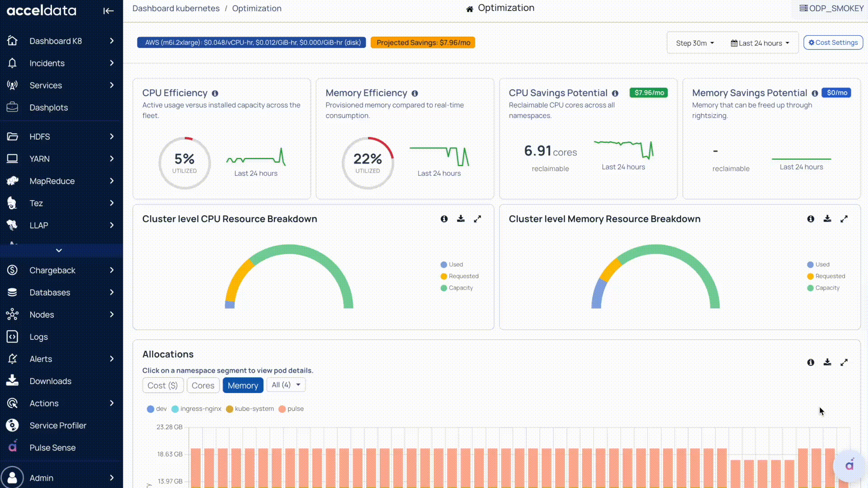
Task: Click Dashboard kubernetes breadcrumb link
Action: tap(176, 9)
